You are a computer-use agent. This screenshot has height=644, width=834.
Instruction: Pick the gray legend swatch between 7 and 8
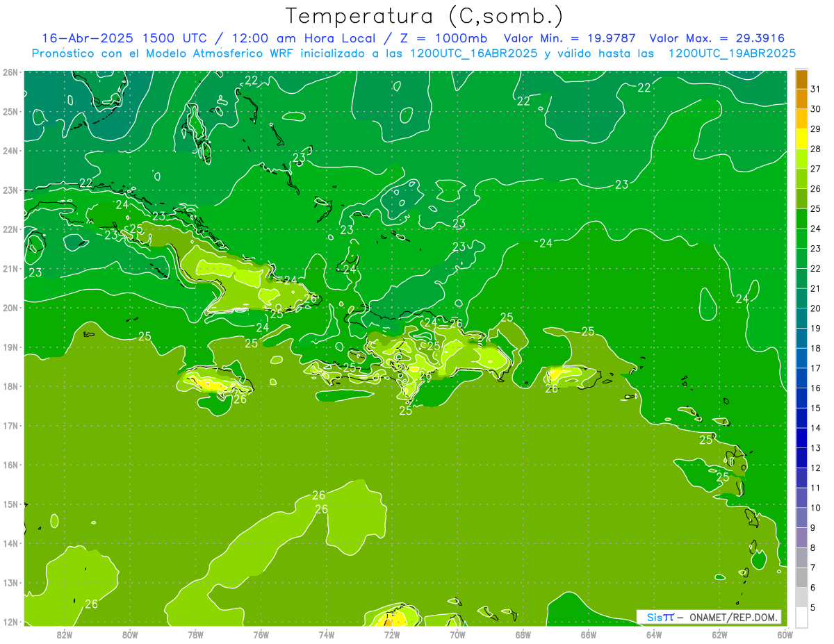tap(801, 557)
